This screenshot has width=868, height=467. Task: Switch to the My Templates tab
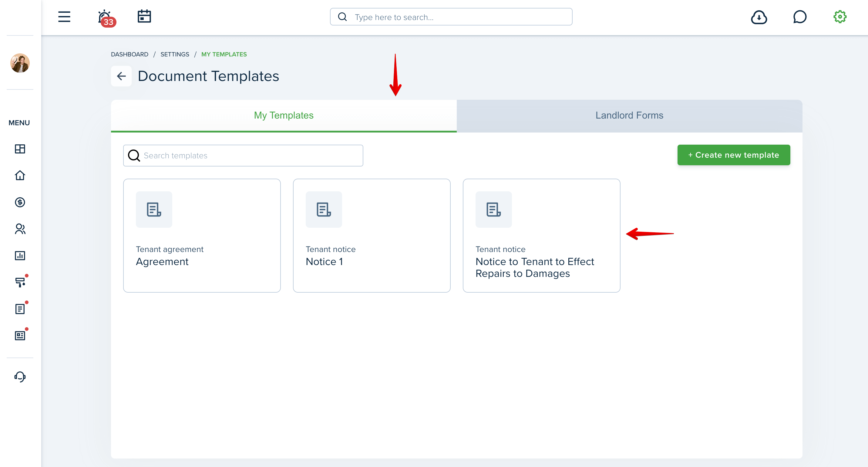[284, 116]
